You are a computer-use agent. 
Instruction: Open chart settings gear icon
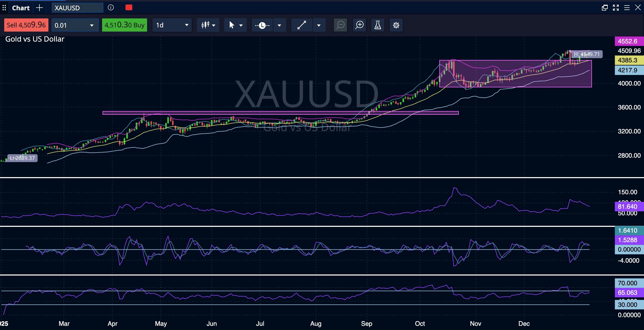396,25
